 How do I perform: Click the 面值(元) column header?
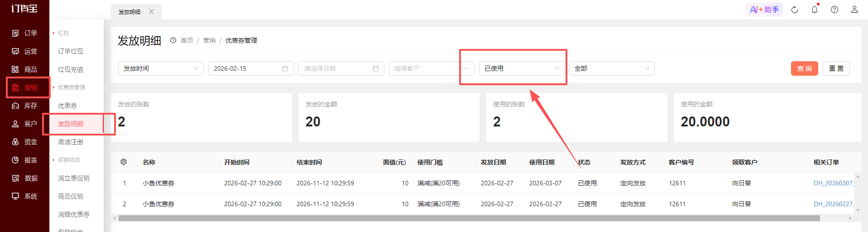tap(394, 162)
